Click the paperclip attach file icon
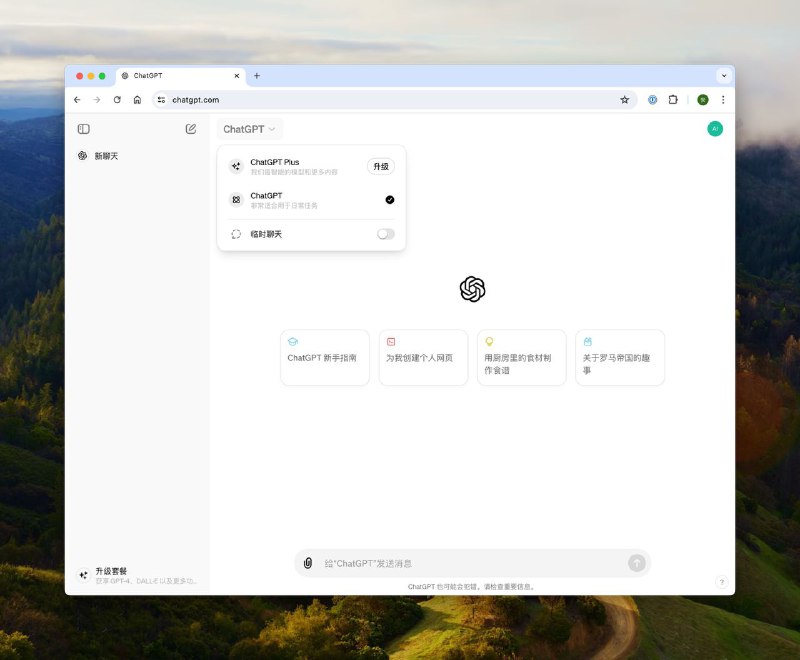This screenshot has height=660, width=800. pos(308,563)
